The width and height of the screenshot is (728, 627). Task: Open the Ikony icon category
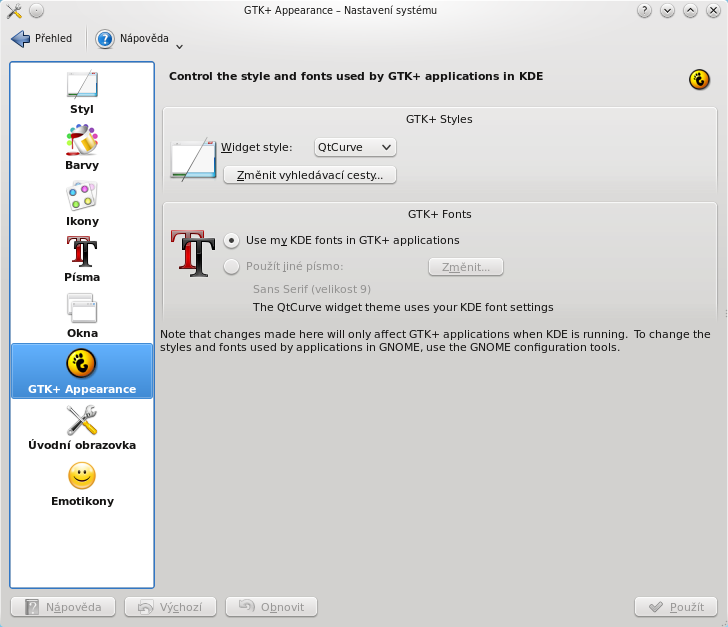tap(82, 204)
